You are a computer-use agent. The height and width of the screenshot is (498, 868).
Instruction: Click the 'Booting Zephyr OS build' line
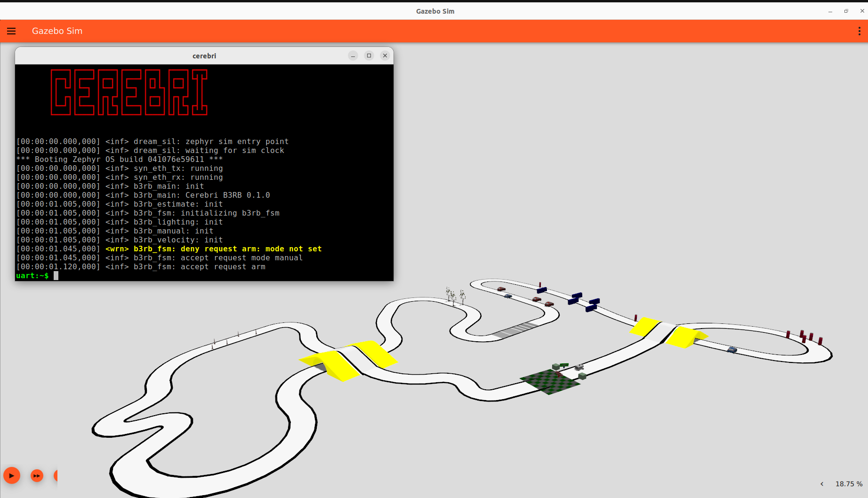[120, 160]
